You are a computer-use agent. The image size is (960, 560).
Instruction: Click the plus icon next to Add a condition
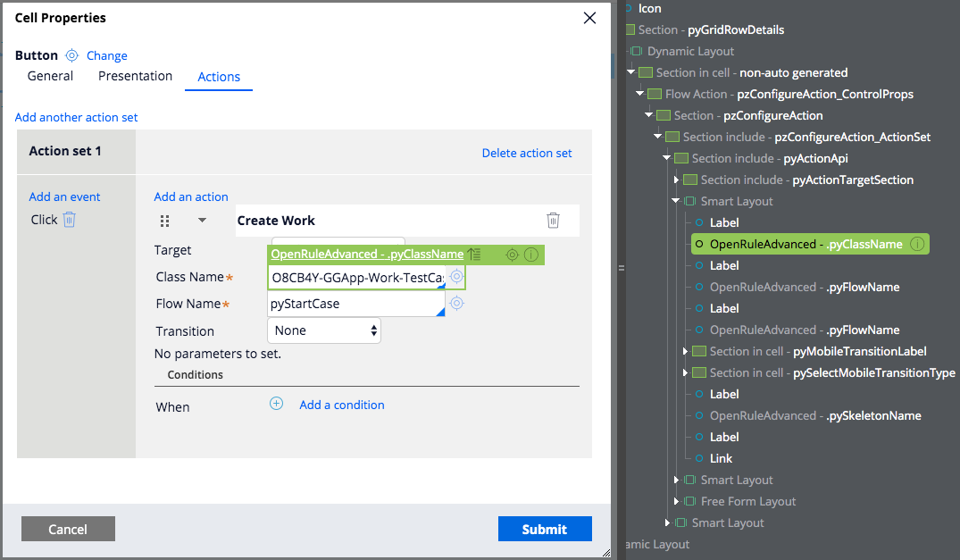pos(276,404)
